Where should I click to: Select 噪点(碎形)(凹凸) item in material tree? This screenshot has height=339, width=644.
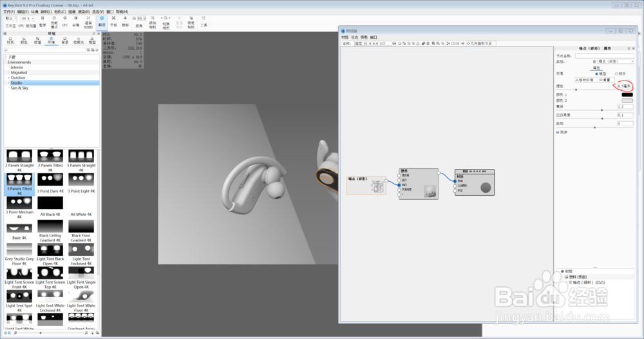589,283
